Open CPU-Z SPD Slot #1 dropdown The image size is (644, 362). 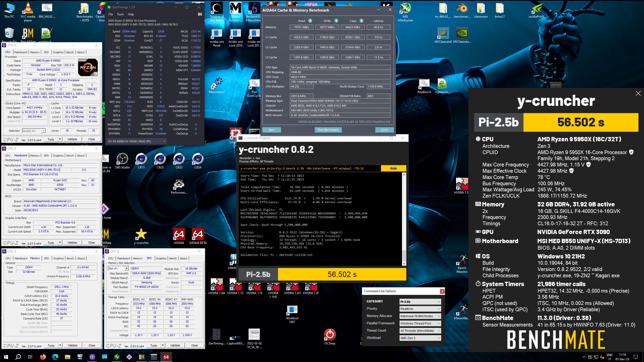click(118, 268)
